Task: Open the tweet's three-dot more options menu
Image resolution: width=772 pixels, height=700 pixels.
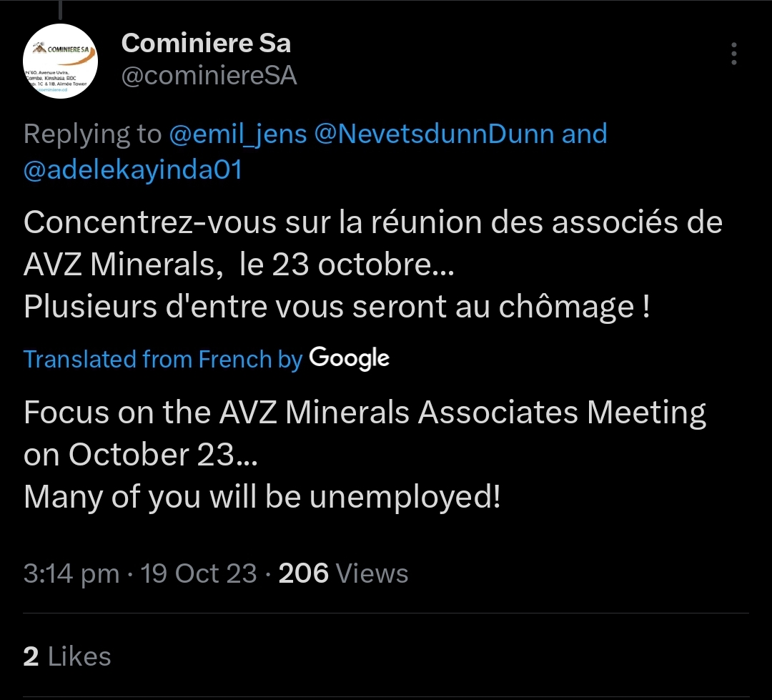Action: click(x=734, y=54)
